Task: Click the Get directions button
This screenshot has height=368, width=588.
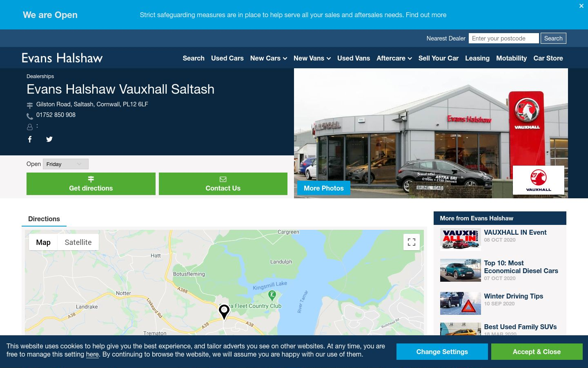Action: pos(91,184)
